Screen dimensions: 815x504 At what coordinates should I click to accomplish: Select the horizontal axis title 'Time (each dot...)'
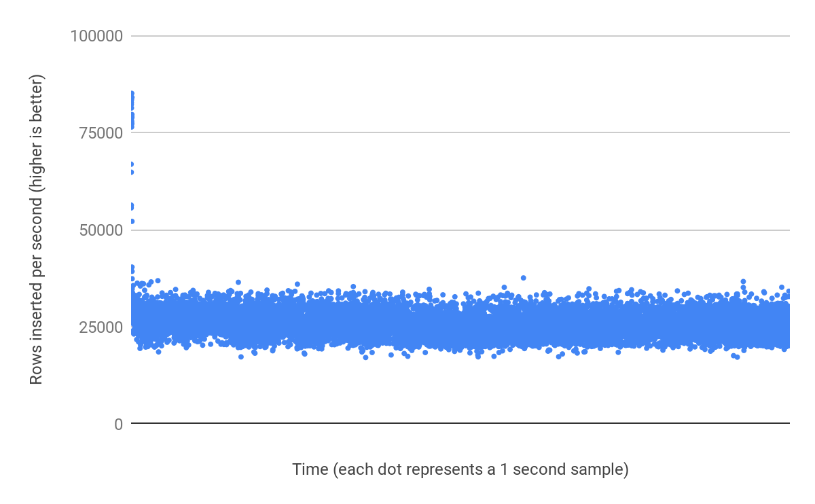coord(460,469)
